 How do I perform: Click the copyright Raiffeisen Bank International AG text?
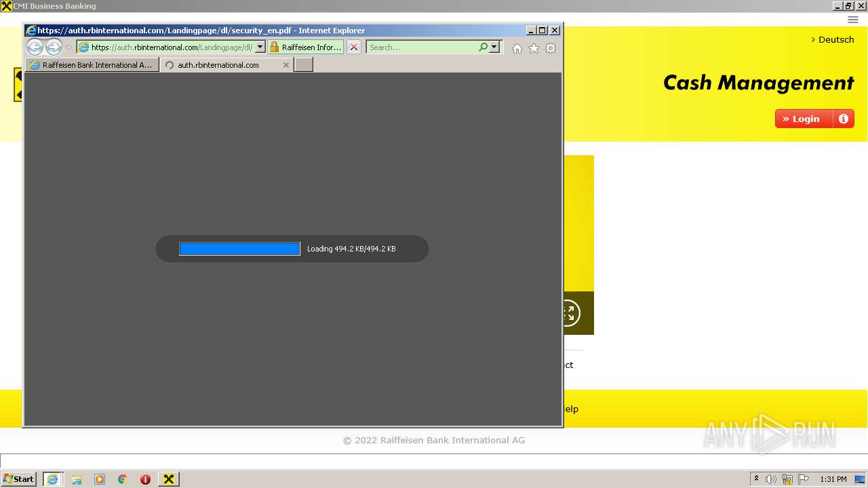(434, 440)
